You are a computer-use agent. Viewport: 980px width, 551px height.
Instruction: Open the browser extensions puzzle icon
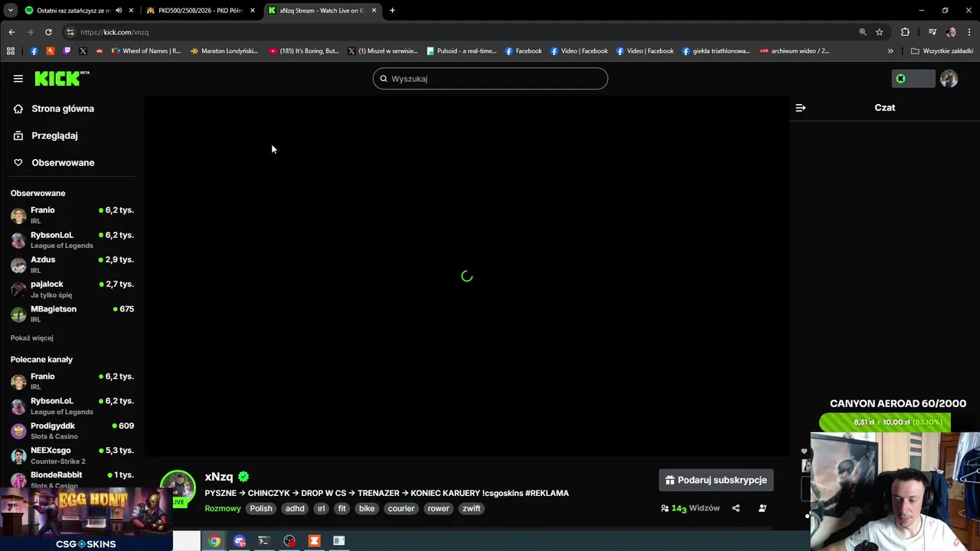[x=905, y=32]
